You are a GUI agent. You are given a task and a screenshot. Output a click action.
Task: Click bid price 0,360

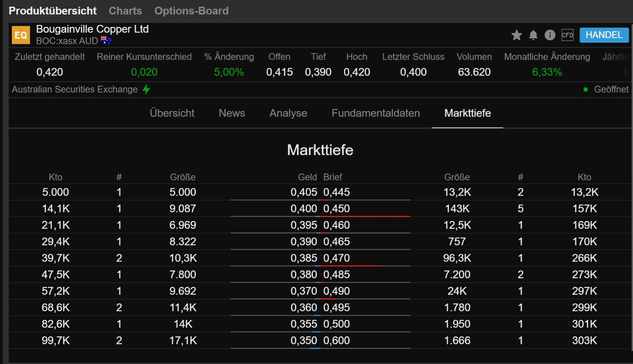click(x=304, y=307)
